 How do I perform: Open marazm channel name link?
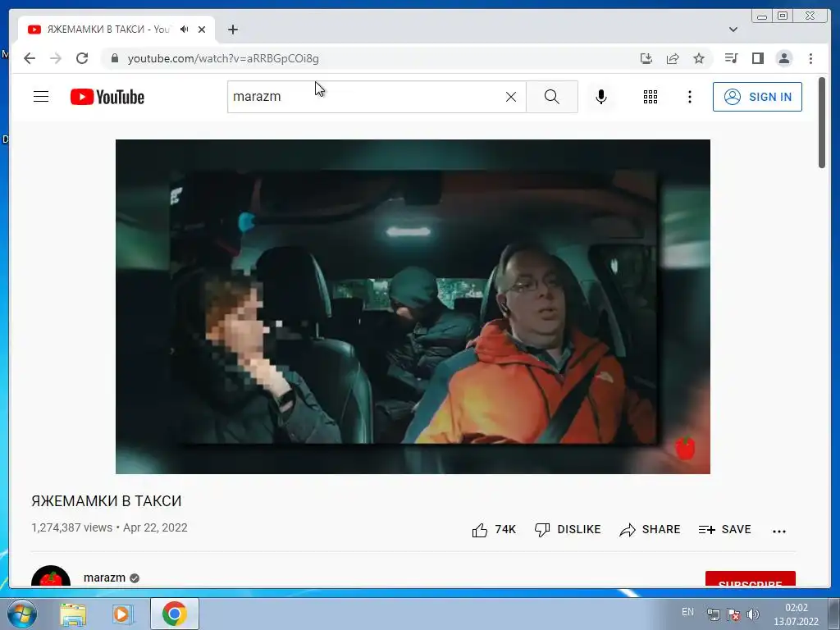click(x=104, y=577)
